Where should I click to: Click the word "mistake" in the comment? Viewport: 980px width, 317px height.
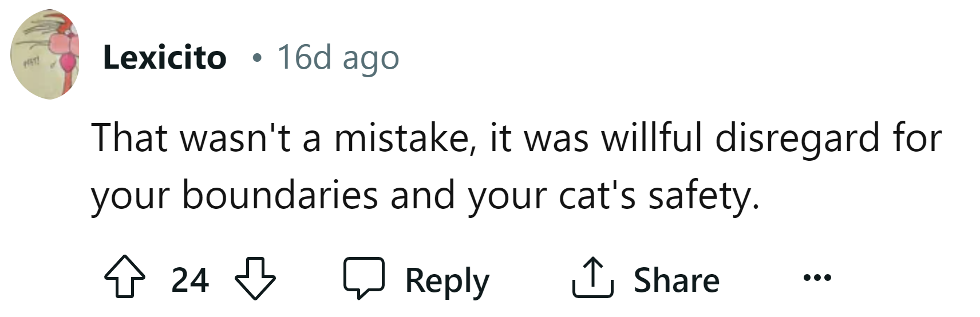click(400, 139)
